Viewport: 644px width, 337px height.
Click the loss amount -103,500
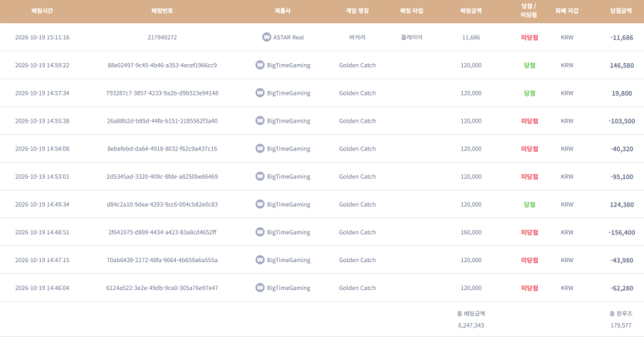click(622, 121)
